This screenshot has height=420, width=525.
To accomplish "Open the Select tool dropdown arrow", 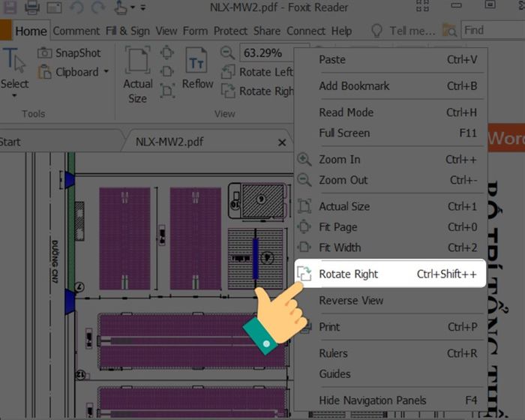I will tap(14, 97).
